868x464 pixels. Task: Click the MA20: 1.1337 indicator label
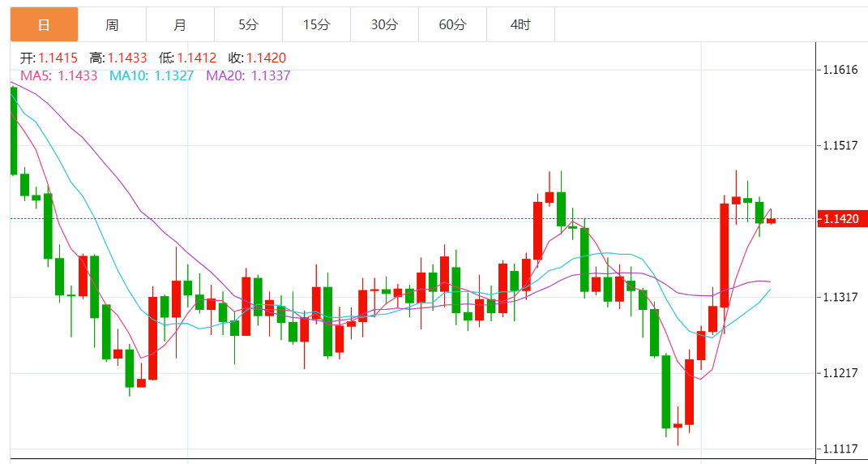[248, 75]
